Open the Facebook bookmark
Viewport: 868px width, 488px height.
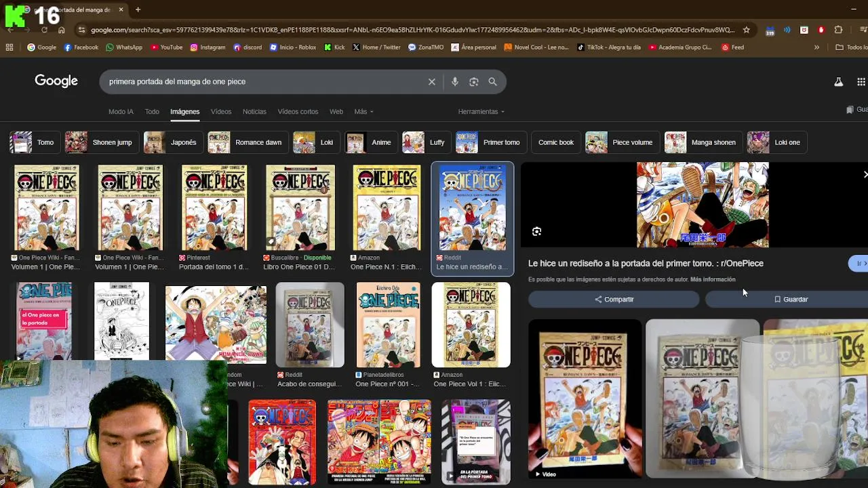81,47
